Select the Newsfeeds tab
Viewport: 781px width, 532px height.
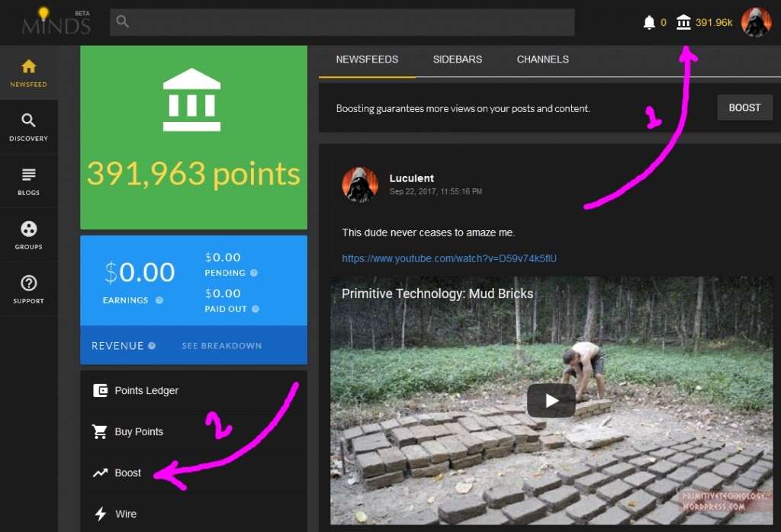tap(367, 59)
